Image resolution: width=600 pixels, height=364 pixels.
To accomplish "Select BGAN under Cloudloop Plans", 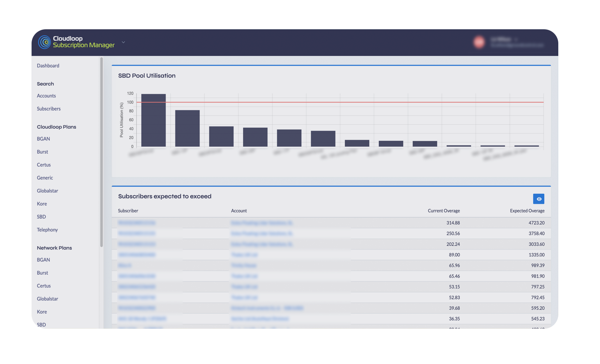I will coord(43,139).
